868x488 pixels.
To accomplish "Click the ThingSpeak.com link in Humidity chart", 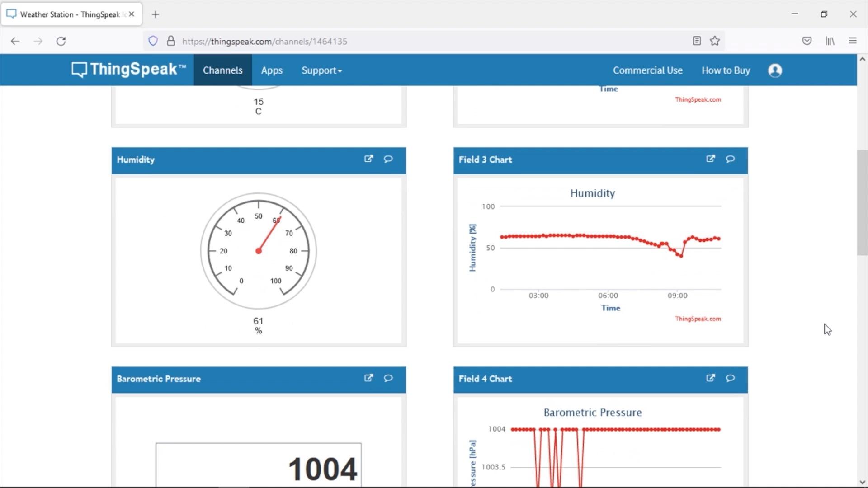I will pos(698,319).
